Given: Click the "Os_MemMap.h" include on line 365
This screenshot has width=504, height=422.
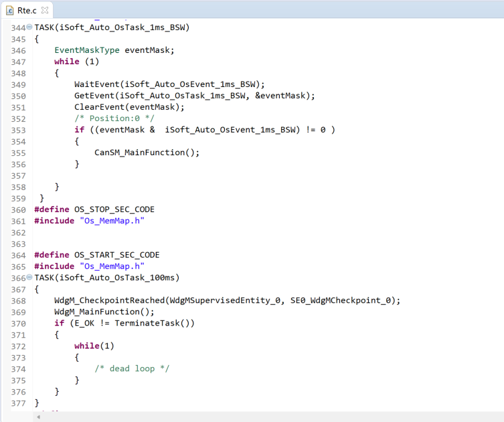Looking at the screenshot, I should coord(112,267).
